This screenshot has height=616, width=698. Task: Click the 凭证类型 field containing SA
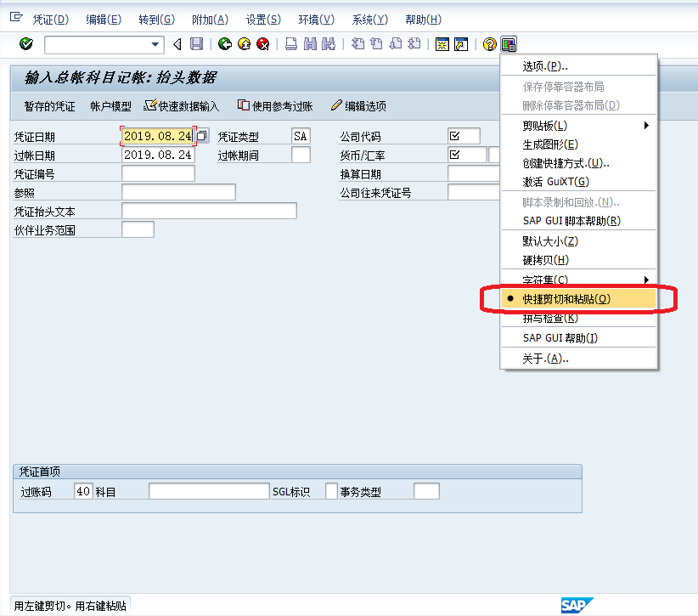pos(301,136)
